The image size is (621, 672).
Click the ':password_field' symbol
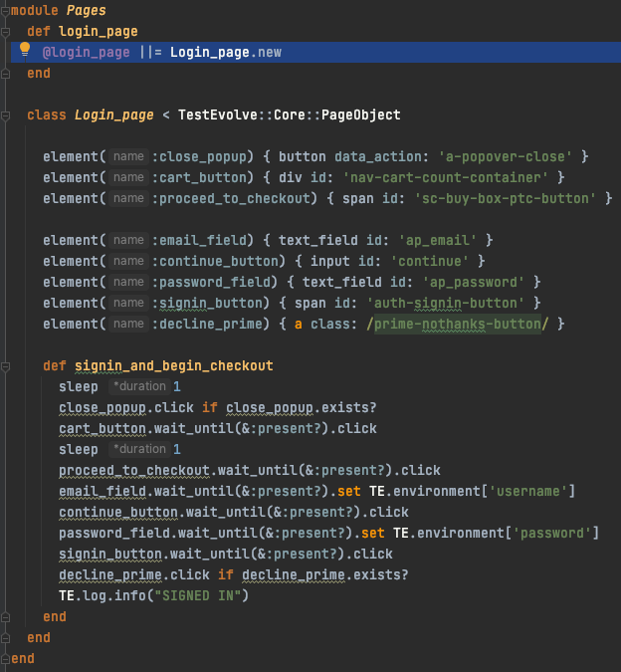click(211, 282)
